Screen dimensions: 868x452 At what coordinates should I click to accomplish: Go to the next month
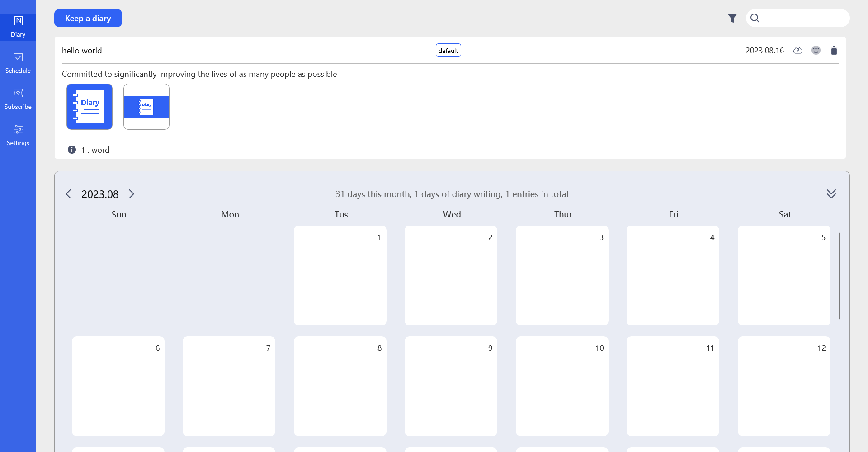pos(132,194)
